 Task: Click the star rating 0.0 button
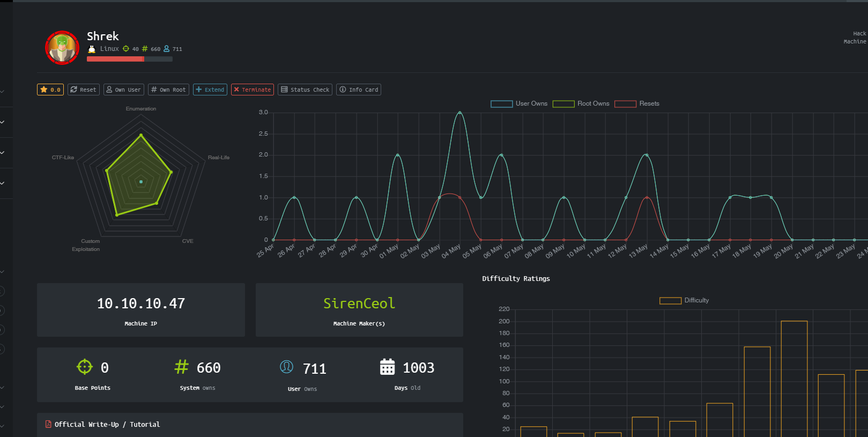click(50, 90)
